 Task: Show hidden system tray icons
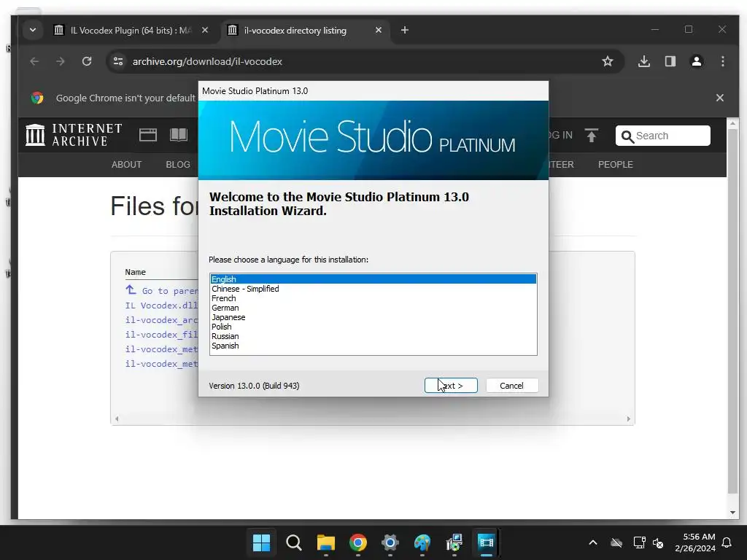[x=592, y=542]
